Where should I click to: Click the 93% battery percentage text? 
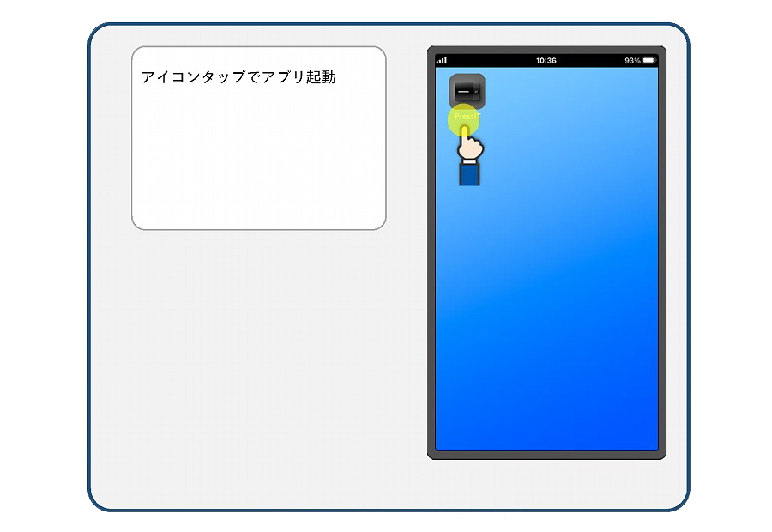(x=632, y=61)
